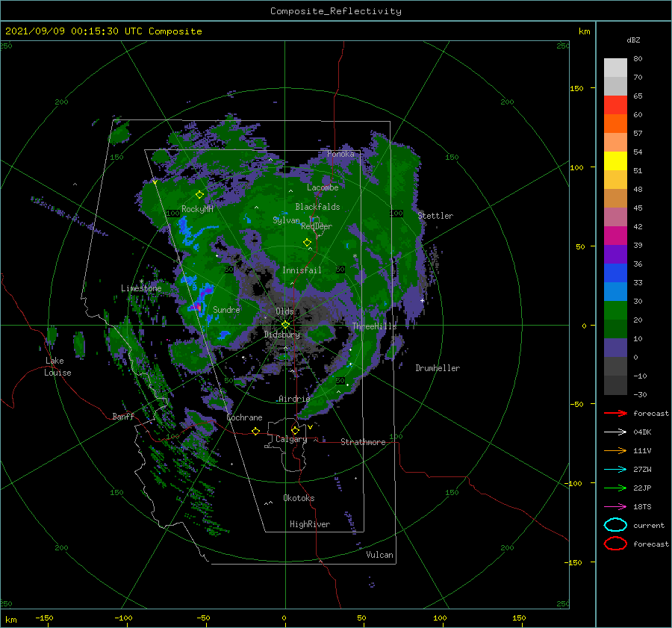Click the red forecast ellipse icon

pyautogui.click(x=615, y=544)
